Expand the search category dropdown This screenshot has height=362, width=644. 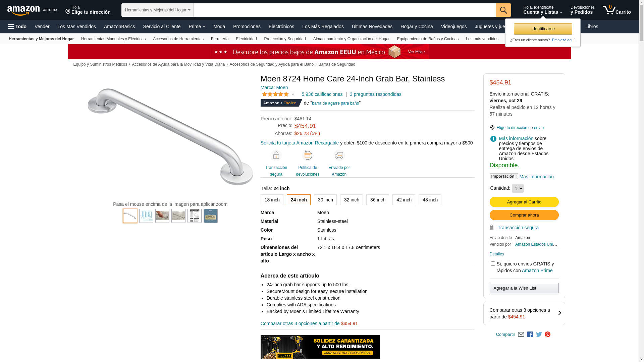(157, 10)
